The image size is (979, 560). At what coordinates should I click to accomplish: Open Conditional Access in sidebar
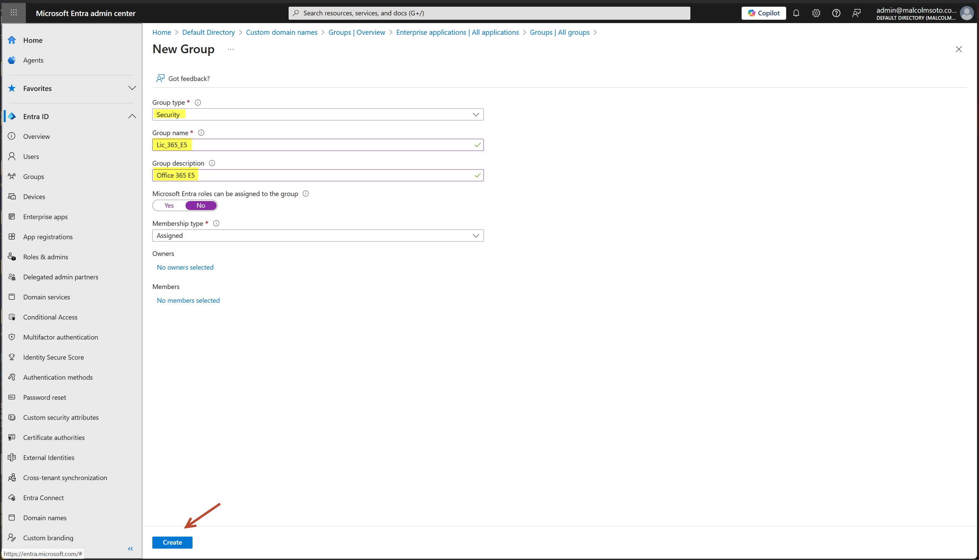(x=50, y=317)
